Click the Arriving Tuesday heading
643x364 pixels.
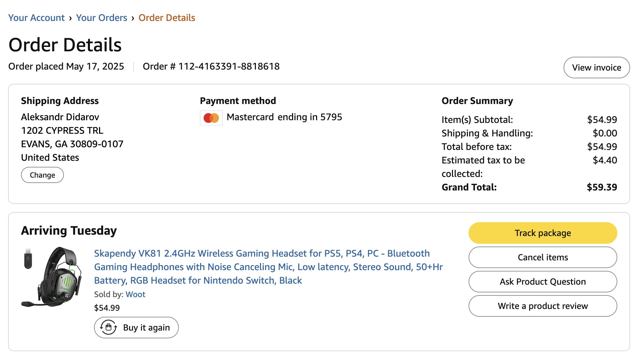coord(69,231)
